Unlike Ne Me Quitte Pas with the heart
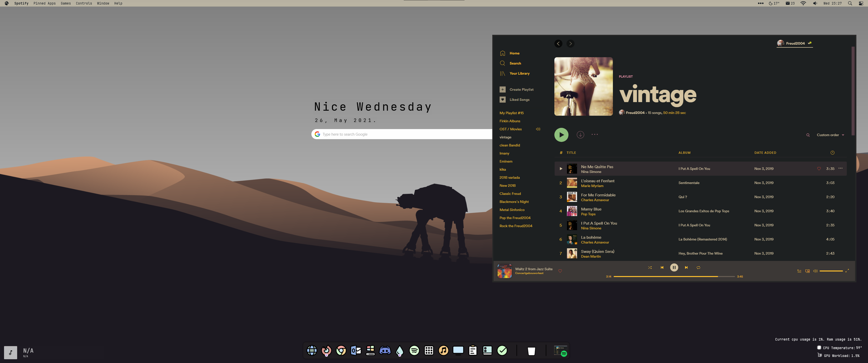 [819, 169]
